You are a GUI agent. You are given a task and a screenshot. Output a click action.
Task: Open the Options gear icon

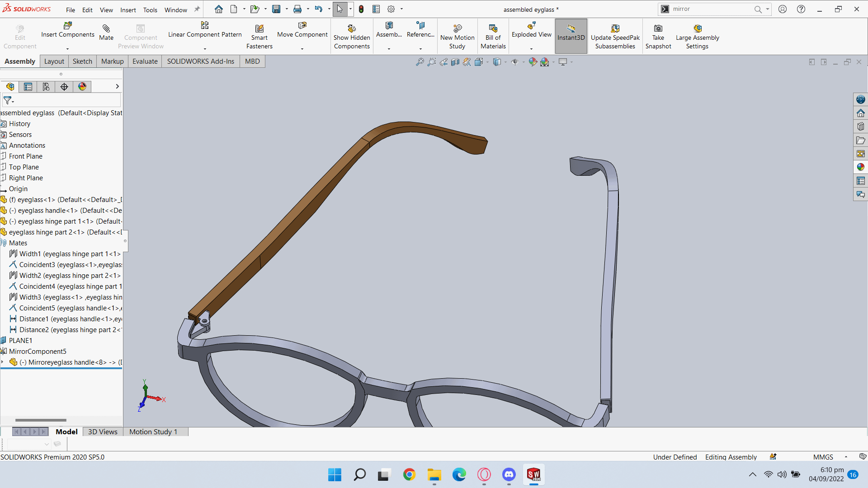click(391, 9)
